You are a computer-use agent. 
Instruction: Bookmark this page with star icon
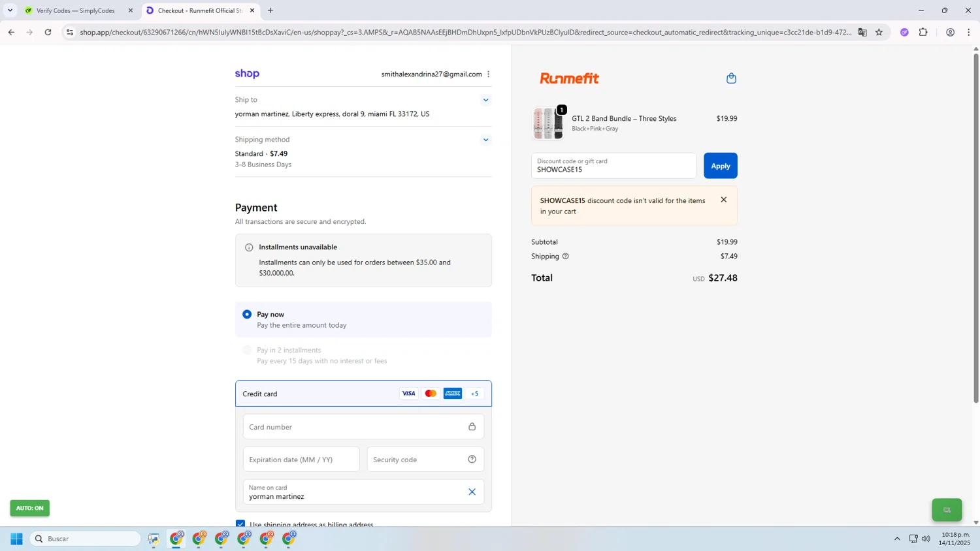[879, 32]
